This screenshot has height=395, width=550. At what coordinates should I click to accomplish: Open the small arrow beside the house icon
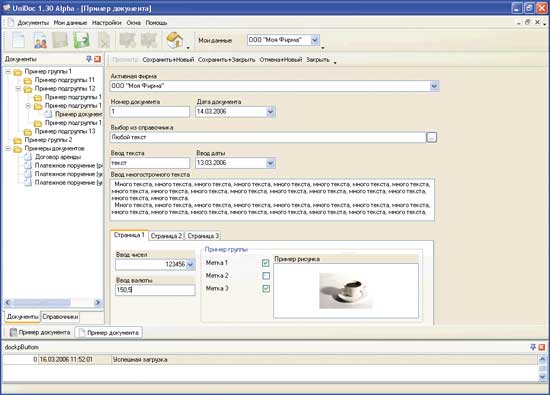188,47
